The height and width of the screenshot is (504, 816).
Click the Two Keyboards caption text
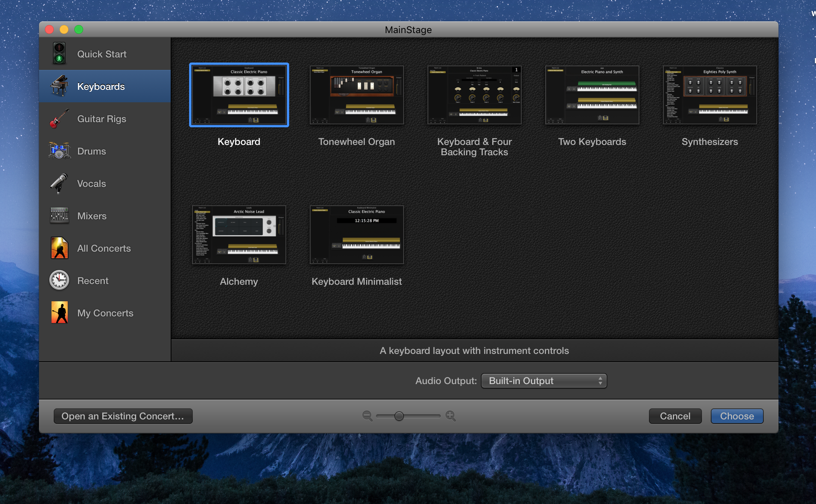(x=592, y=142)
